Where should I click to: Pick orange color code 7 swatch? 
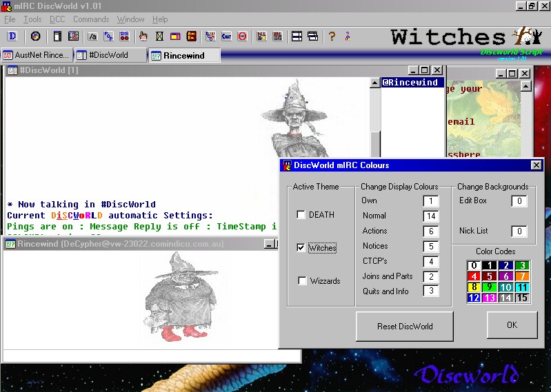(x=522, y=276)
